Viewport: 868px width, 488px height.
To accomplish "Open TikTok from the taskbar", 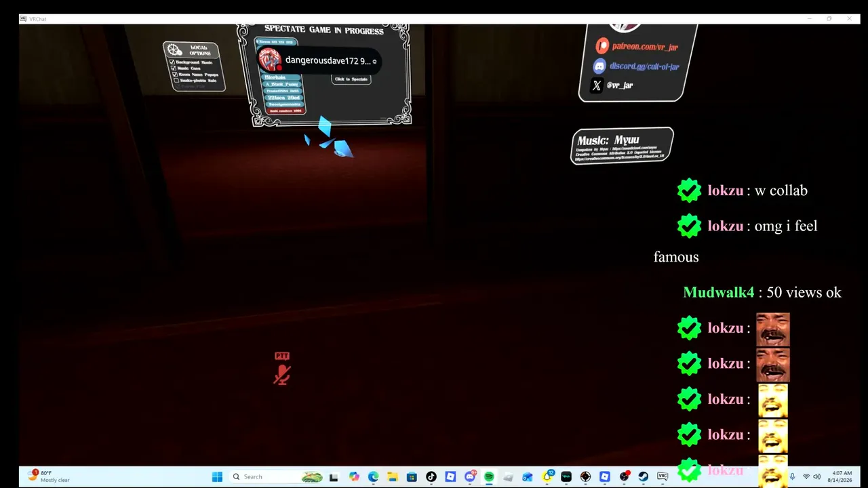I will [x=431, y=476].
